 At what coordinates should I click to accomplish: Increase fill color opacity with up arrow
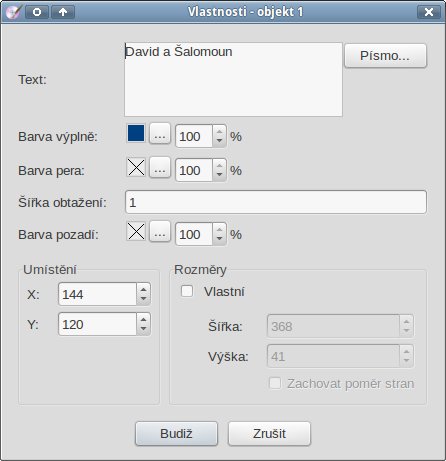click(219, 131)
